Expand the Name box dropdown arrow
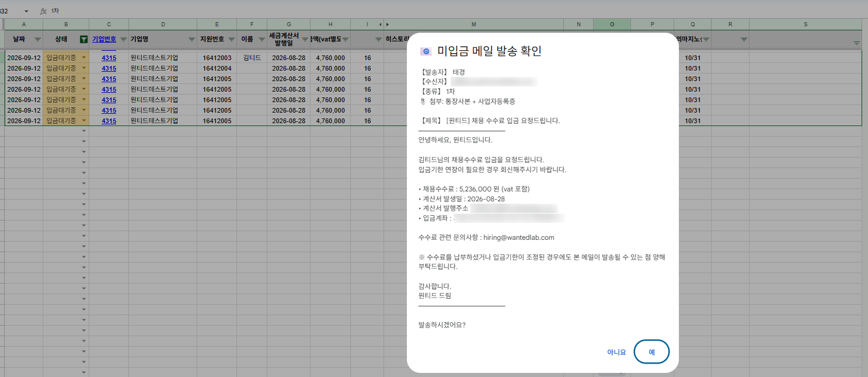The height and width of the screenshot is (377, 868). 26,12
